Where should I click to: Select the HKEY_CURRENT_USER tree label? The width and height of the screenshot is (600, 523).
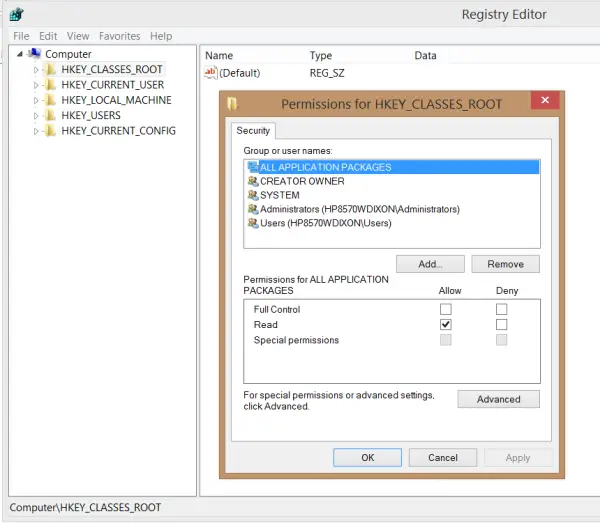tap(112, 85)
